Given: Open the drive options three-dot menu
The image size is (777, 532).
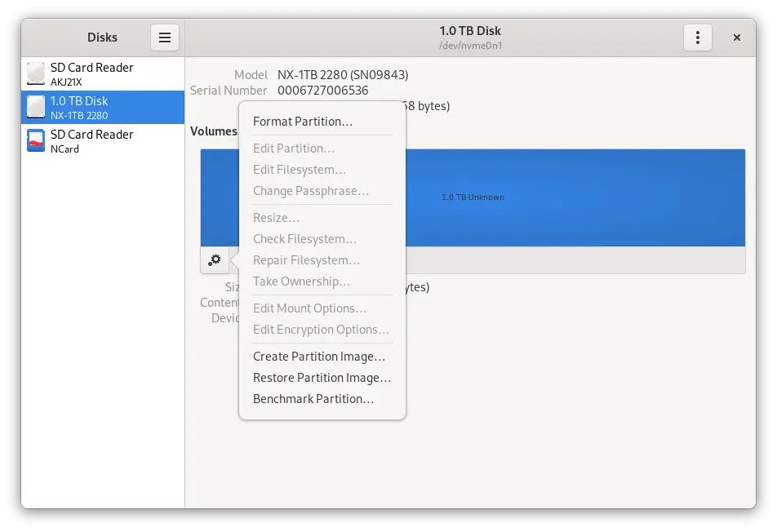Looking at the screenshot, I should pyautogui.click(x=697, y=38).
